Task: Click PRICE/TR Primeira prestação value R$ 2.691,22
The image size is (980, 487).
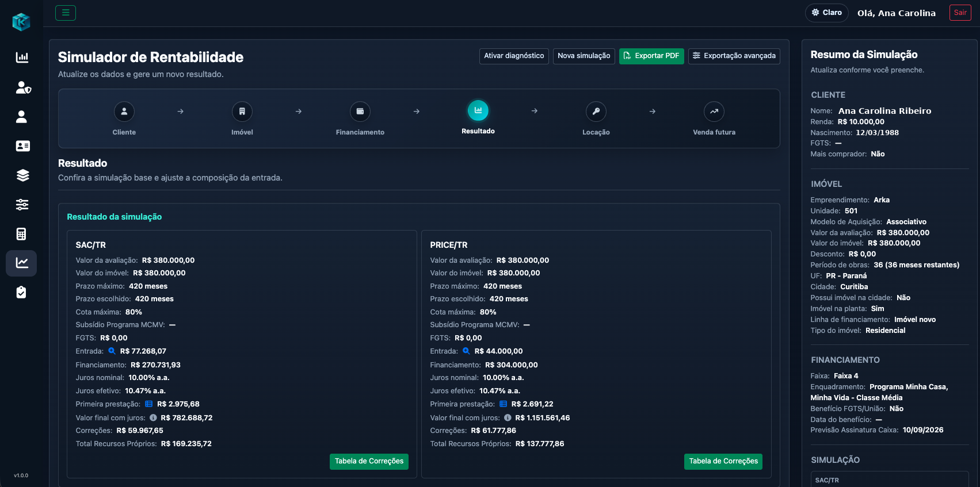Action: pos(532,404)
